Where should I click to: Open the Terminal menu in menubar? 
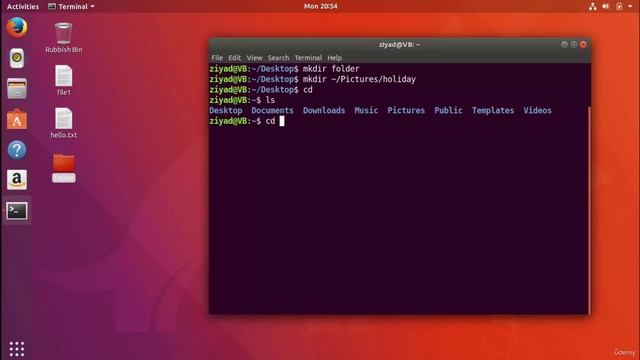coord(308,58)
